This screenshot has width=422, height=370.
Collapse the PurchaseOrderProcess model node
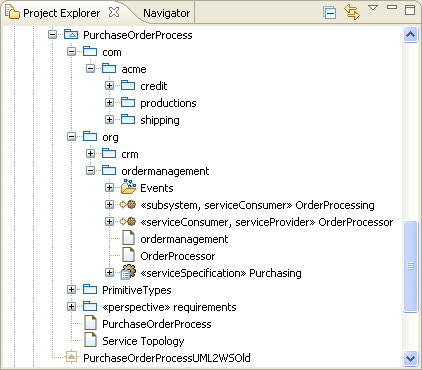[x=53, y=34]
